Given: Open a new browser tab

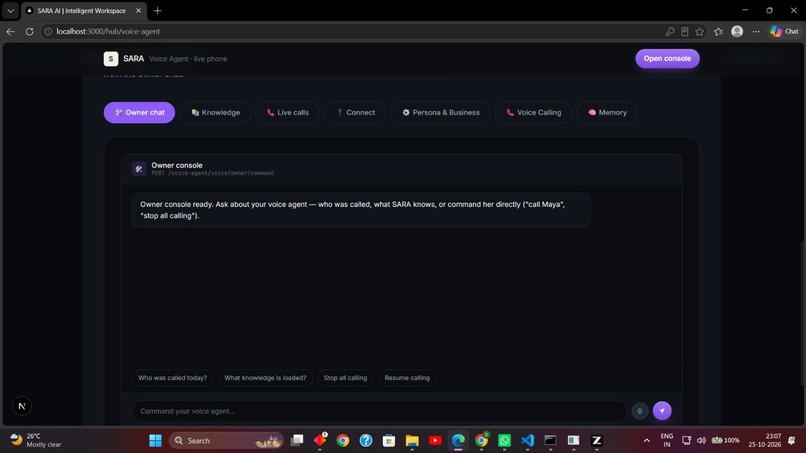Looking at the screenshot, I should click(158, 10).
